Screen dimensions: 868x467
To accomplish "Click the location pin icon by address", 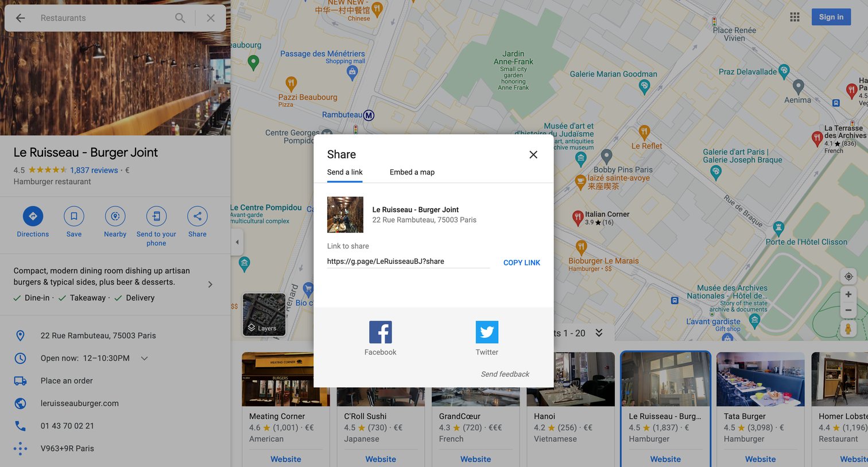I will tap(20, 336).
